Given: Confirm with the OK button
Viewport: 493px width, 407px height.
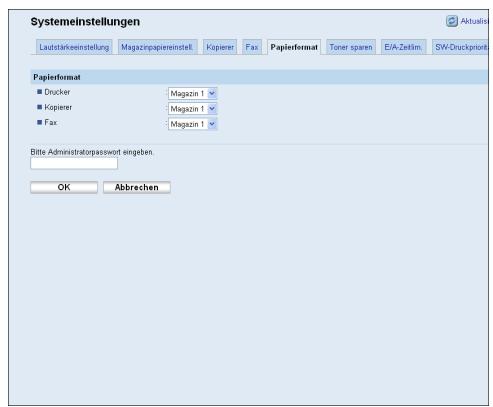Looking at the screenshot, I should point(64,187).
